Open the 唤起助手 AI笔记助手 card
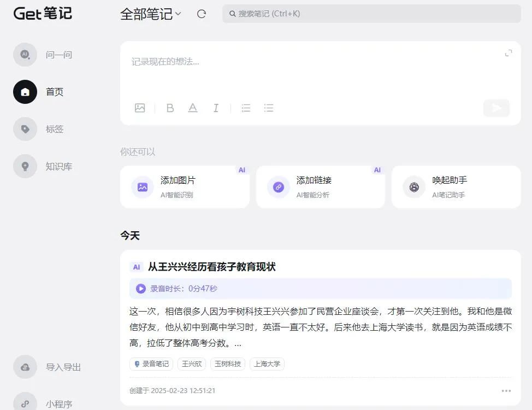Viewport: 532px width, 410px height. pos(456,187)
